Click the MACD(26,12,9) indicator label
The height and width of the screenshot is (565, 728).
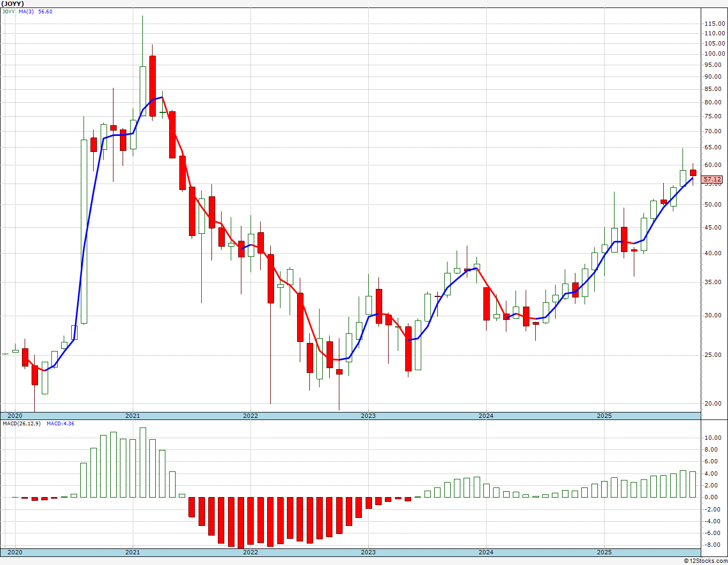click(21, 424)
